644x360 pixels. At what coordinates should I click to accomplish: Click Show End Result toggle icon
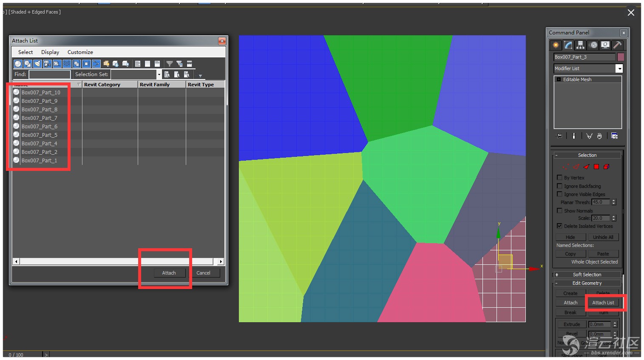click(x=573, y=136)
